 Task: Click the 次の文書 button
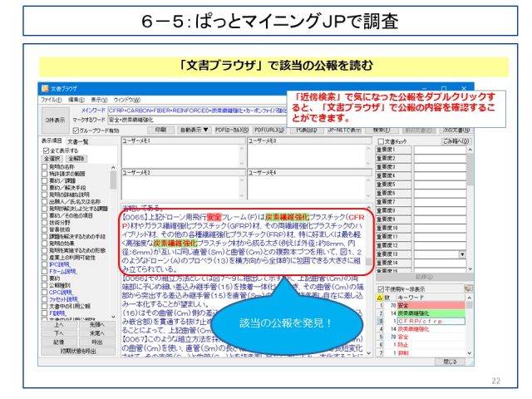[x=456, y=130]
